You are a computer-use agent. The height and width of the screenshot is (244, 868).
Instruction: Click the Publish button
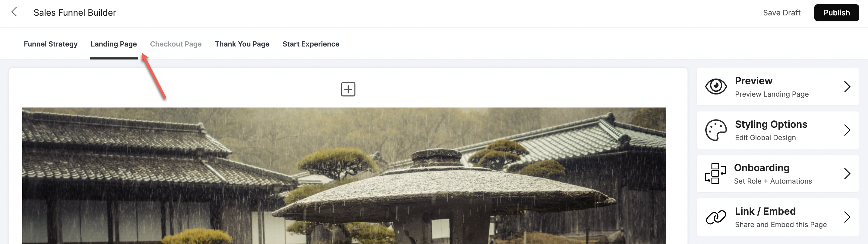836,13
